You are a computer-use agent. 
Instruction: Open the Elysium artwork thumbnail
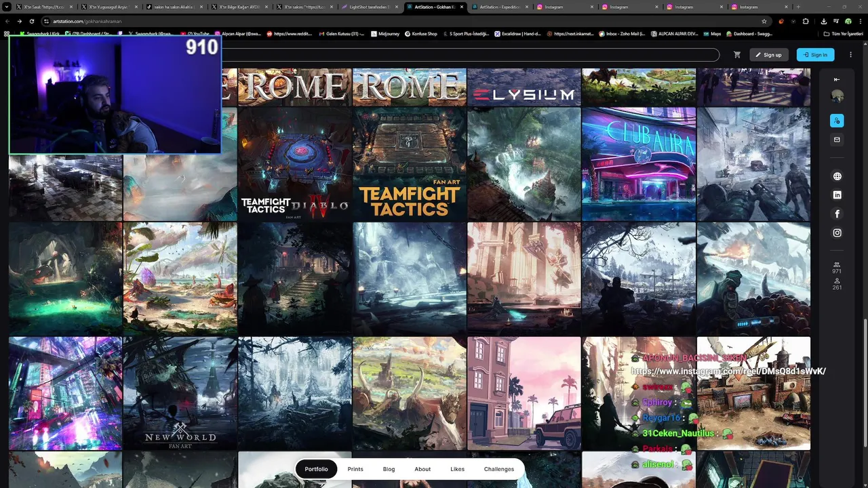pos(524,87)
